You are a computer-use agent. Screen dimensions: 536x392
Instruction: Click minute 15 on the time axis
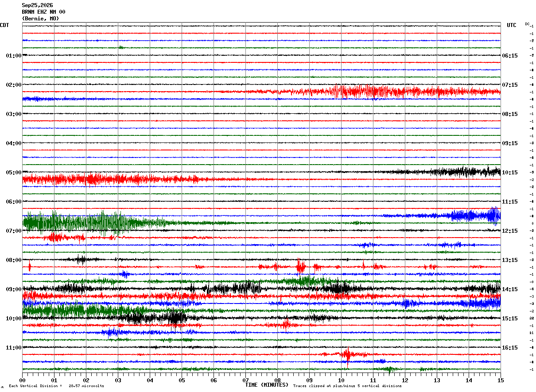point(501,380)
